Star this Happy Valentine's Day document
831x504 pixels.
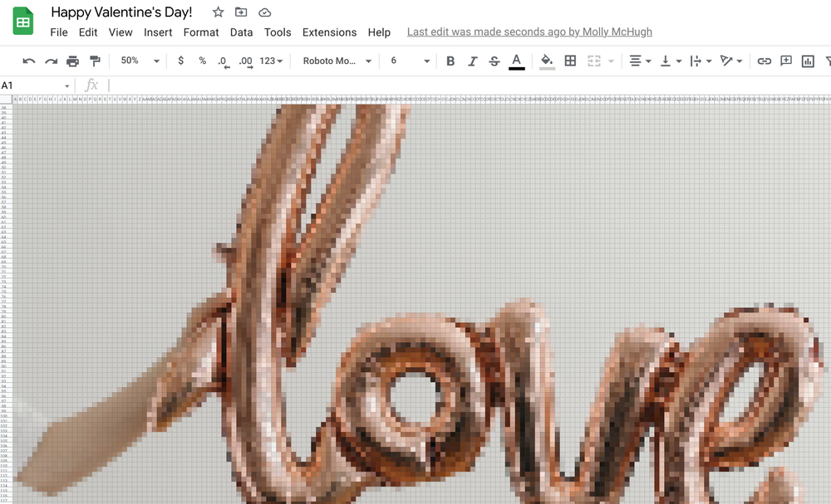tap(218, 12)
